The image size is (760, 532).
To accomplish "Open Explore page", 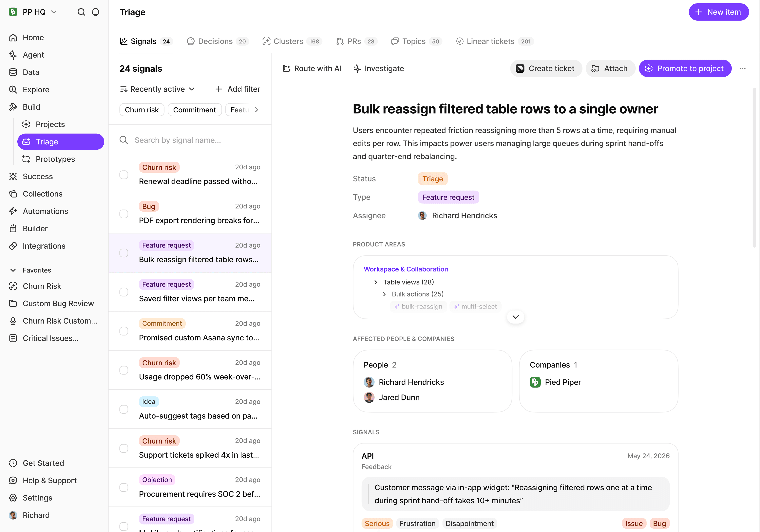I will click(x=36, y=90).
